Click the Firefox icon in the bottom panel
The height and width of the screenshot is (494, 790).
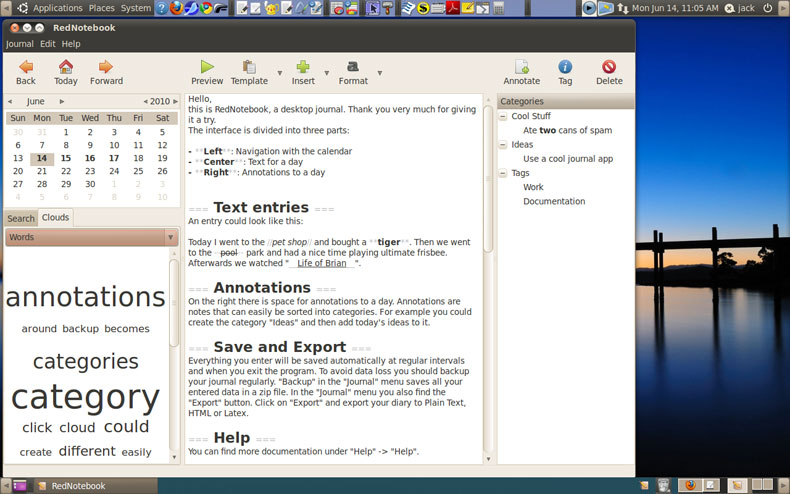pyautogui.click(x=690, y=485)
